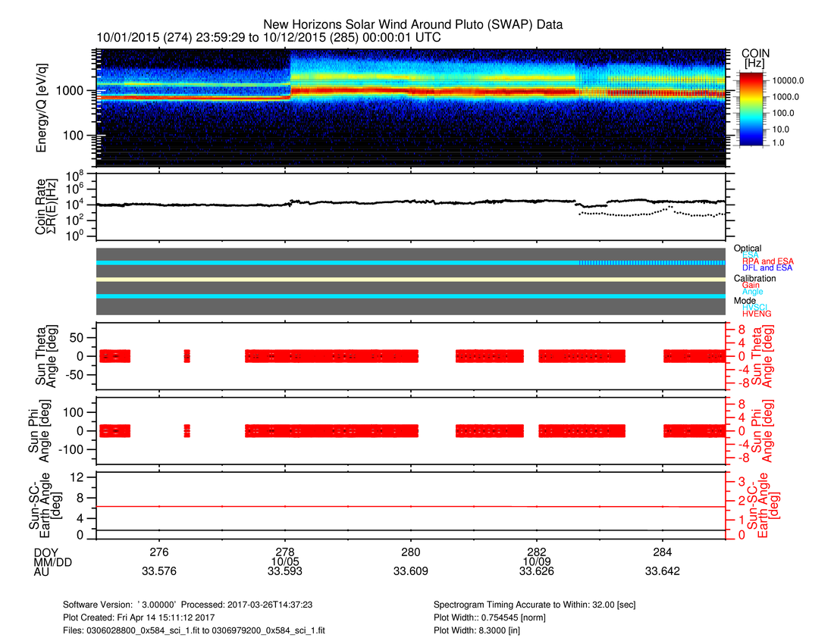Image resolution: width=834 pixels, height=644 pixels.
Task: Click the 33.576 AU distance label
Action: [x=159, y=573]
